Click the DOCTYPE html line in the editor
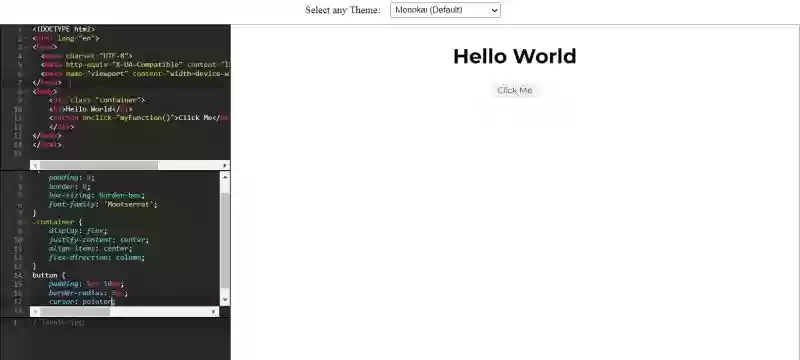 [64, 29]
